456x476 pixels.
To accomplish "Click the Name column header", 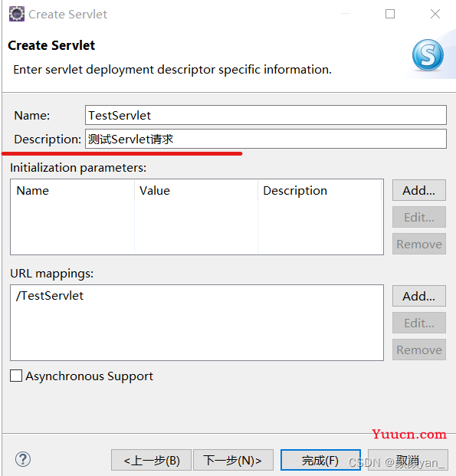I will [x=73, y=191].
